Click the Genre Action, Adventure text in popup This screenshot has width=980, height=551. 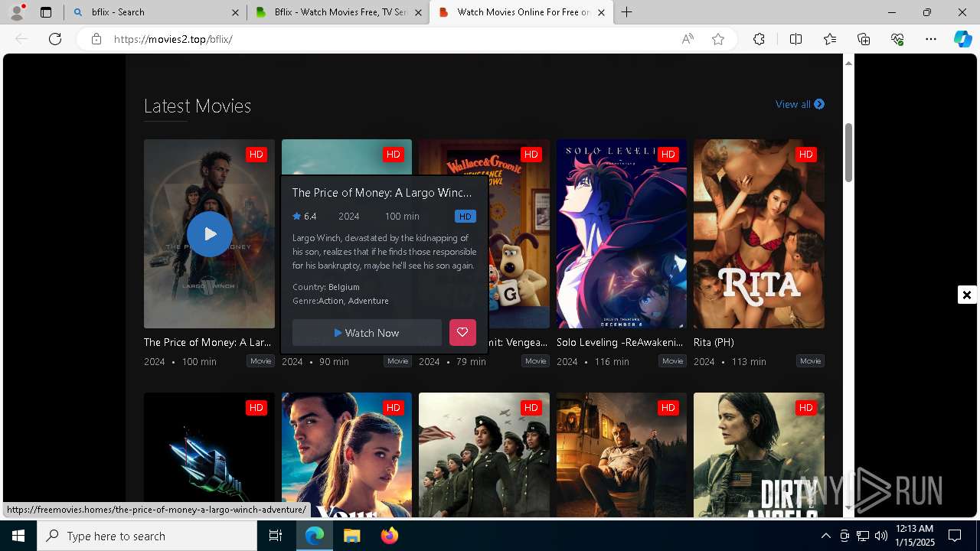click(x=341, y=301)
